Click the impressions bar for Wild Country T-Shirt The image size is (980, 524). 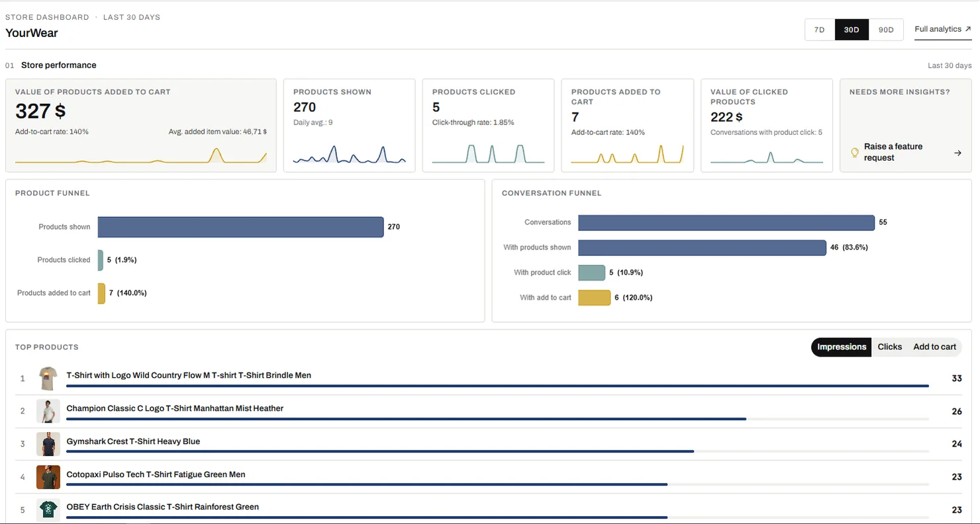click(497, 386)
